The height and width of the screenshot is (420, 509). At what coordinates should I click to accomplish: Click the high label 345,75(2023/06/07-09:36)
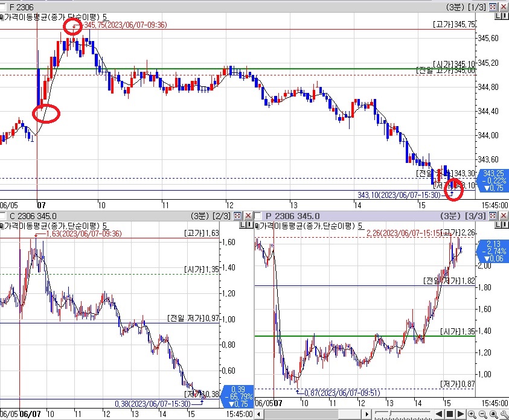pyautogui.click(x=126, y=25)
